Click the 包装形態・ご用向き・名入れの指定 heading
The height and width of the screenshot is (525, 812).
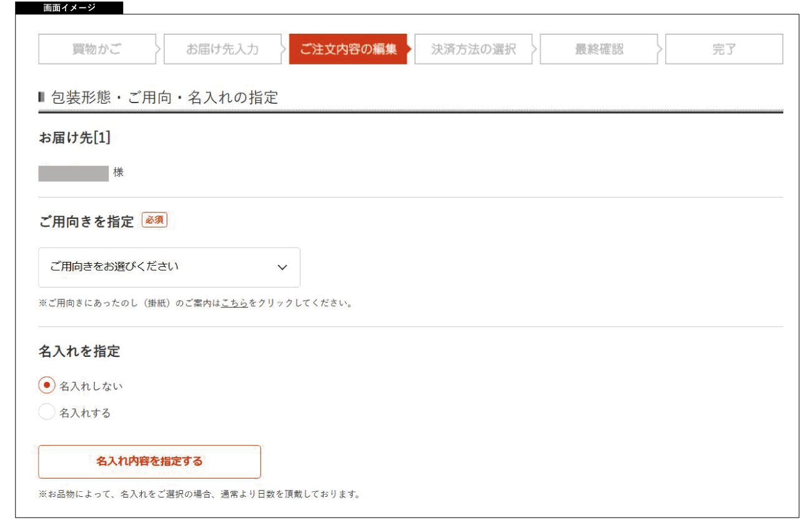[x=164, y=97]
